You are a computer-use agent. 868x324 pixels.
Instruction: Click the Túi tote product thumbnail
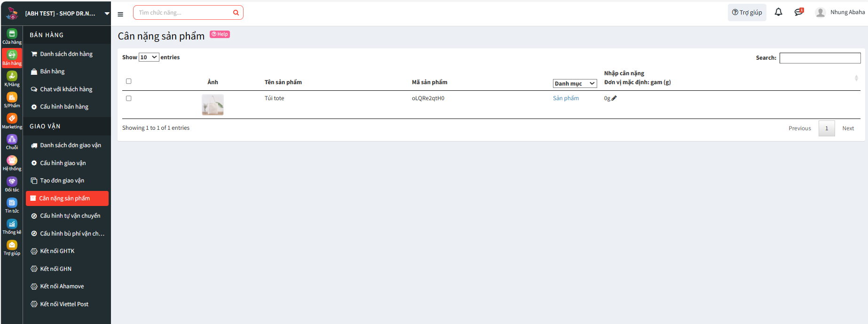click(x=213, y=104)
